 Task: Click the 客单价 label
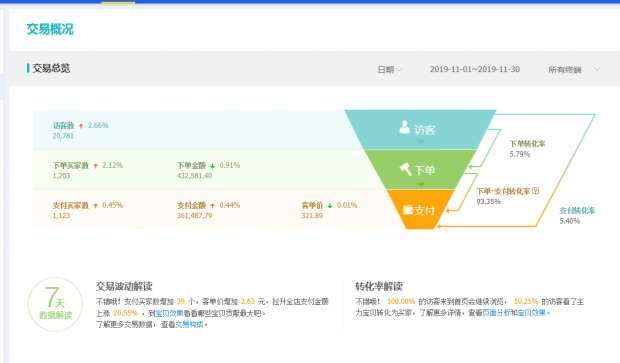(x=312, y=205)
